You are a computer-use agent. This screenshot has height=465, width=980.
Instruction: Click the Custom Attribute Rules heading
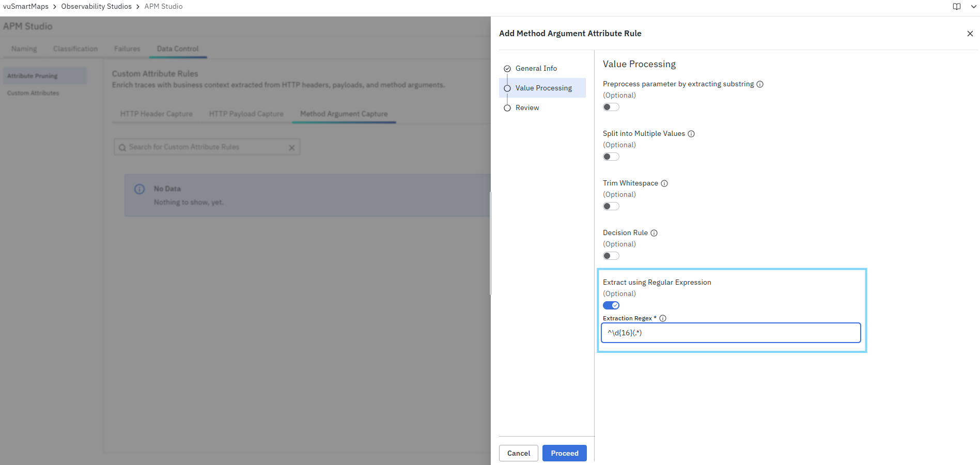point(155,74)
